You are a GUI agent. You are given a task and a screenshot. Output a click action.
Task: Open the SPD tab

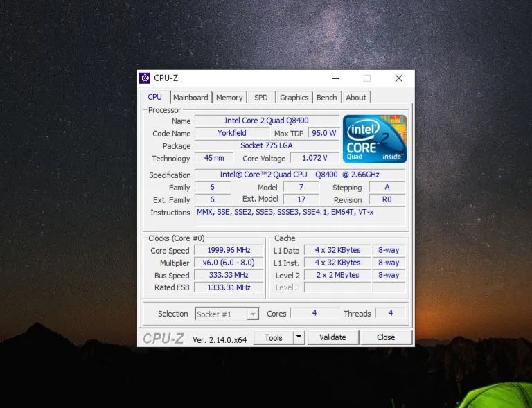261,98
